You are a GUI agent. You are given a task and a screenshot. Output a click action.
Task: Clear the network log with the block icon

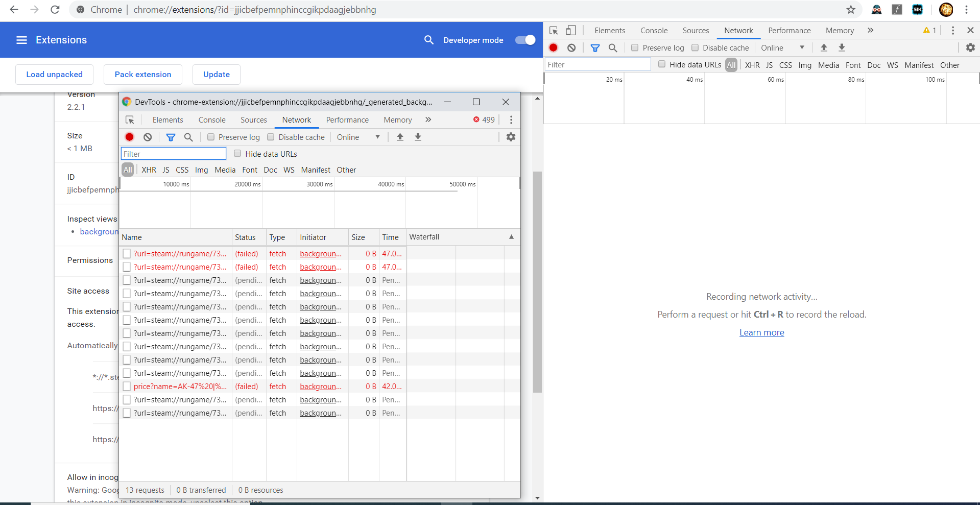coord(147,137)
